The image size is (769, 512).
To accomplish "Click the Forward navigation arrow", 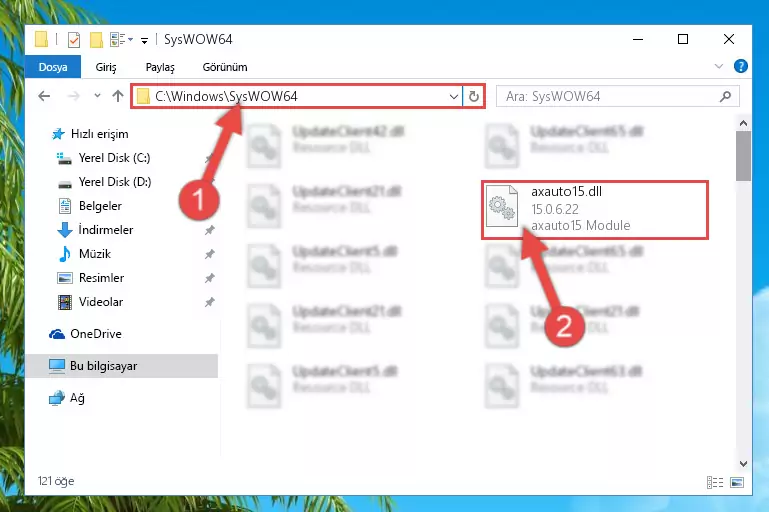I will tap(74, 96).
